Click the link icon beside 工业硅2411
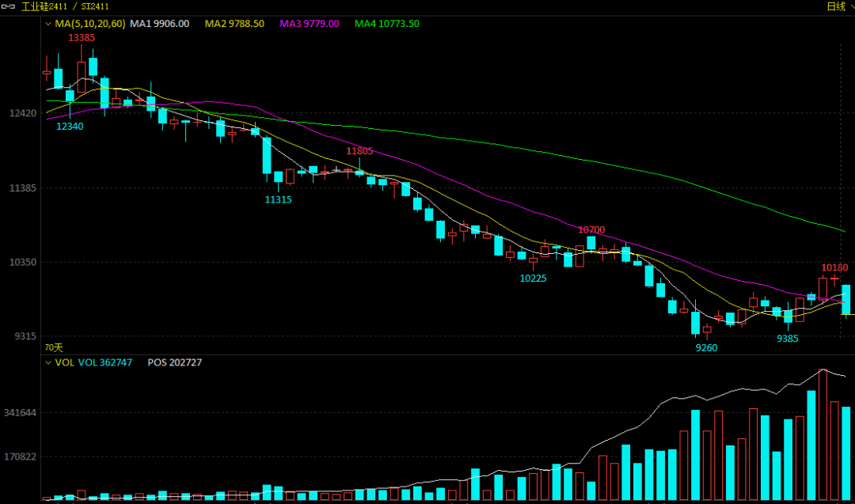This screenshot has height=504, width=855. click(x=8, y=6)
